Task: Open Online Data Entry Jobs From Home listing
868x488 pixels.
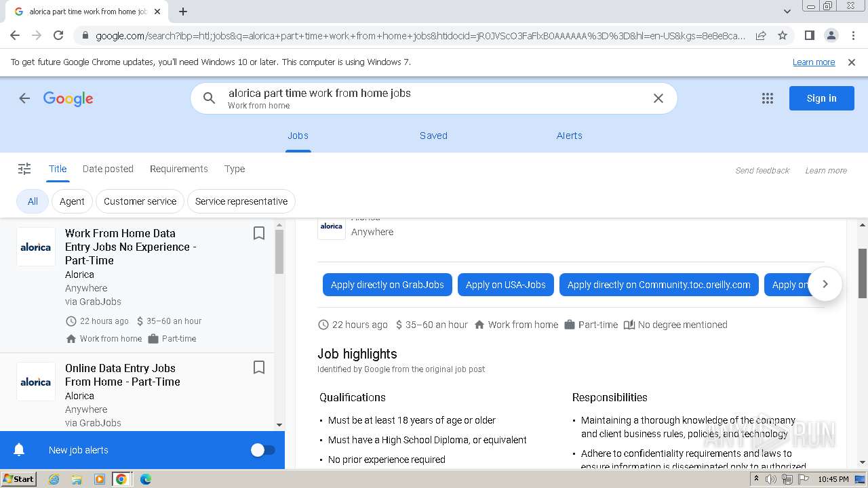Action: tap(123, 375)
